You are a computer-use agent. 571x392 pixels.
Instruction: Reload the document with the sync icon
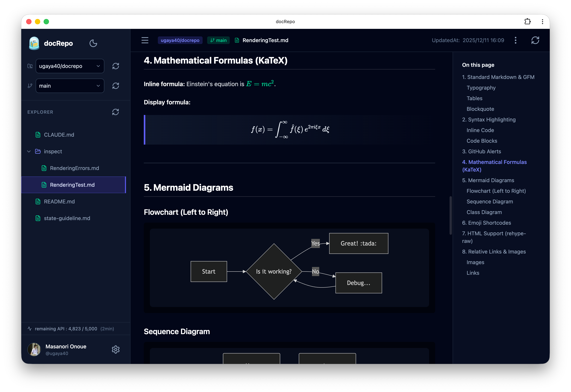[x=536, y=40]
